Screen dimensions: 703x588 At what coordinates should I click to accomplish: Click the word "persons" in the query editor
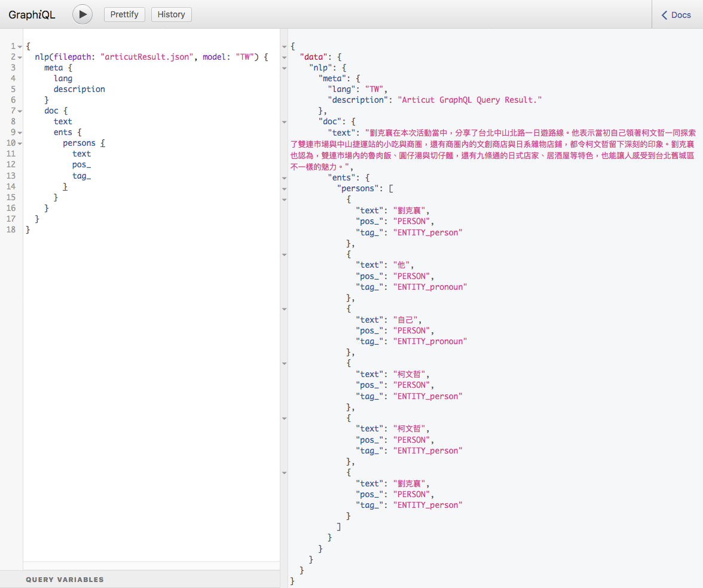coord(80,143)
